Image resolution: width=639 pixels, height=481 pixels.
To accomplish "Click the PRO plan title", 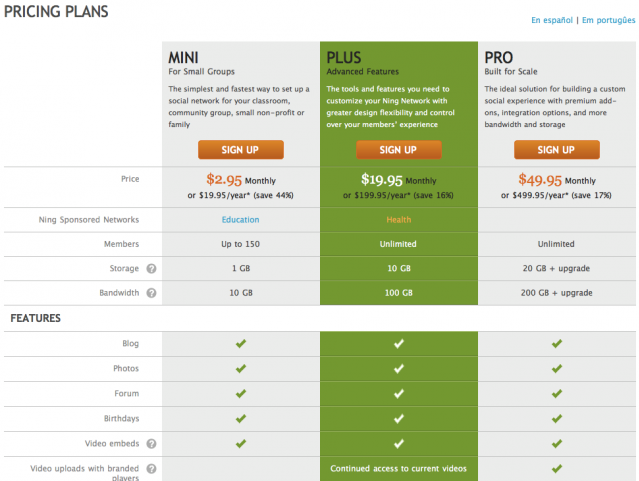I will point(499,58).
